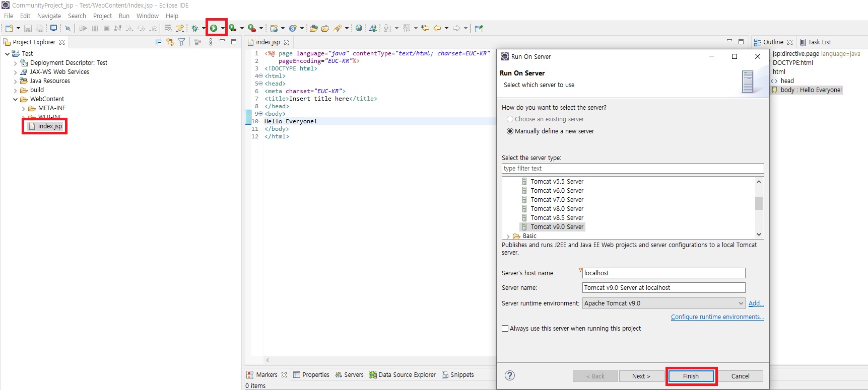This screenshot has width=868, height=390.
Task: Switch to the Task List tab
Action: pyautogui.click(x=815, y=42)
